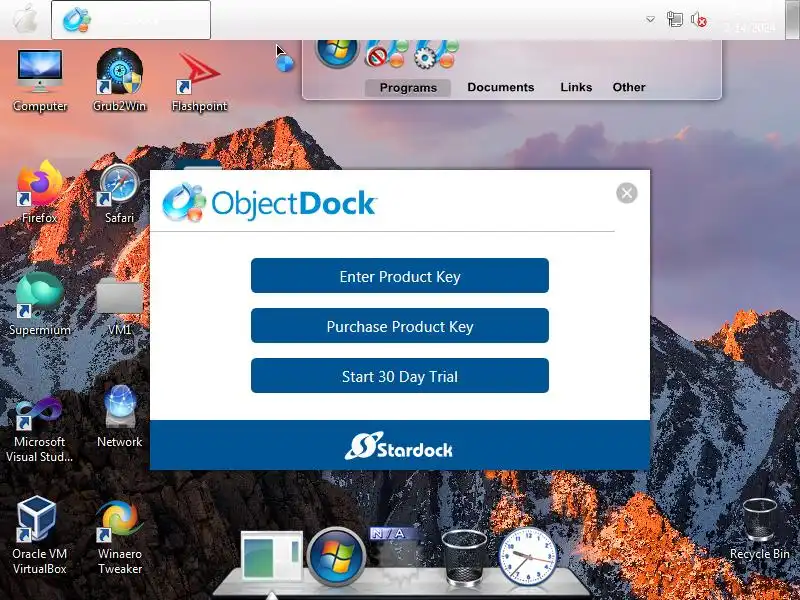Image resolution: width=800 pixels, height=600 pixels.
Task: Launch the Grub2Win shortcut
Action: 119,81
